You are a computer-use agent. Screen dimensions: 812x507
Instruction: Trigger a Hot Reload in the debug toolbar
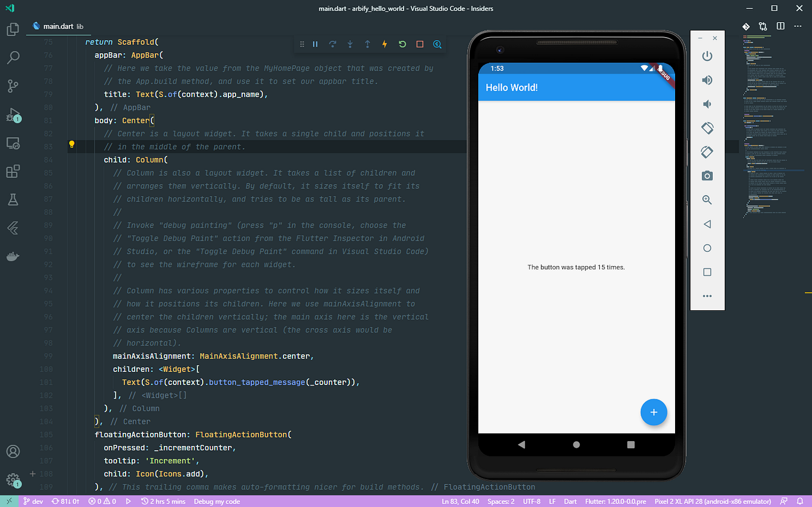(x=384, y=44)
